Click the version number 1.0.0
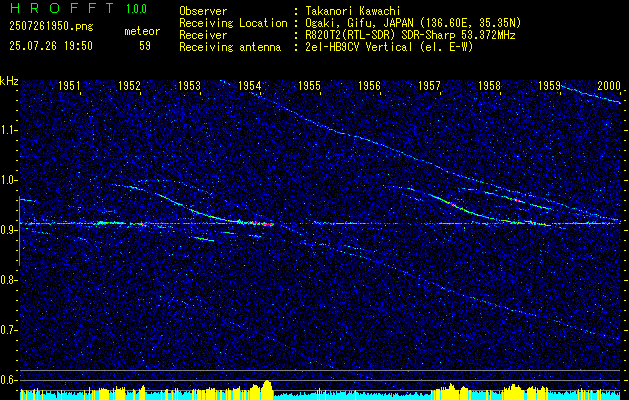The image size is (629, 400). click(x=136, y=9)
